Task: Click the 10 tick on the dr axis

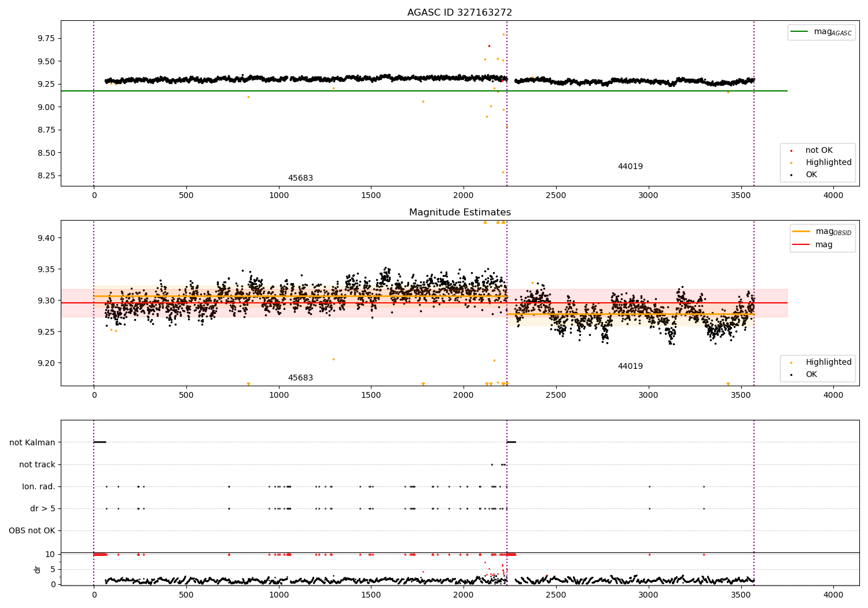Action: (x=50, y=555)
